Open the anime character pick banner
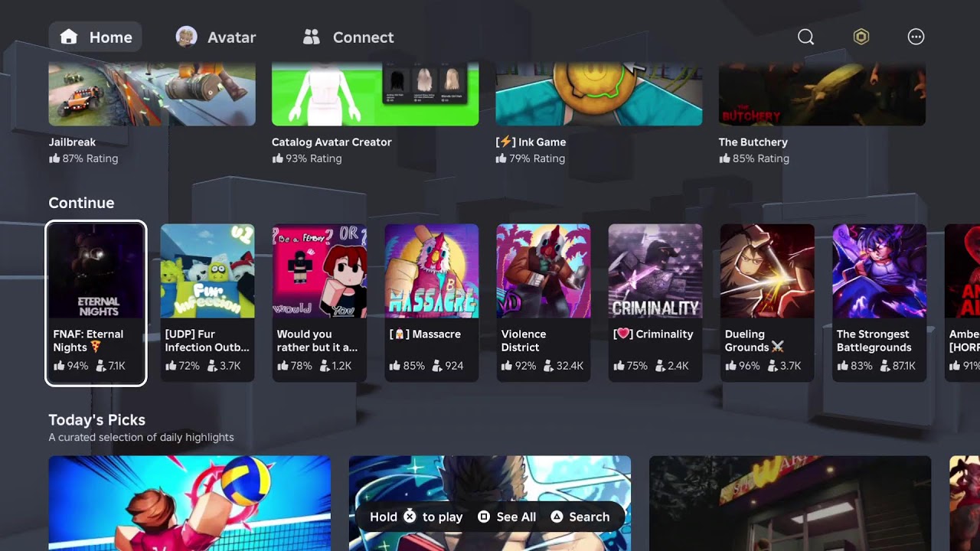Viewport: 980px width, 551px height. 490,503
